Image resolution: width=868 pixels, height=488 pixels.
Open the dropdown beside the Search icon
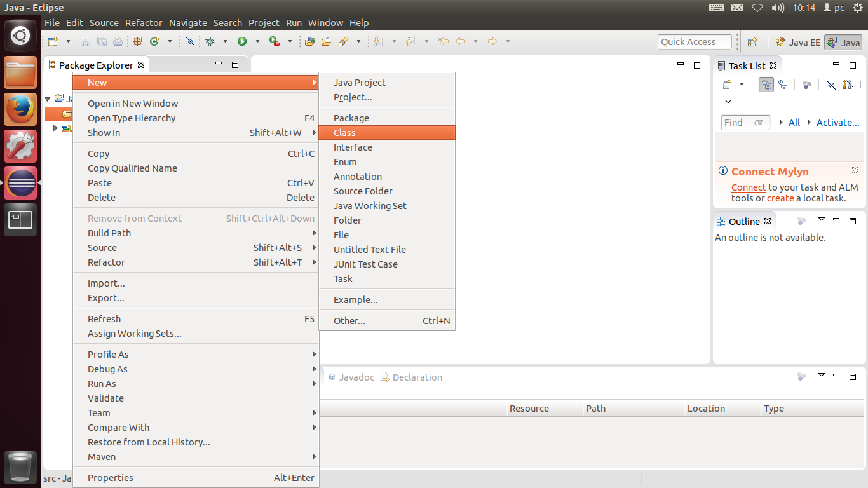click(358, 42)
